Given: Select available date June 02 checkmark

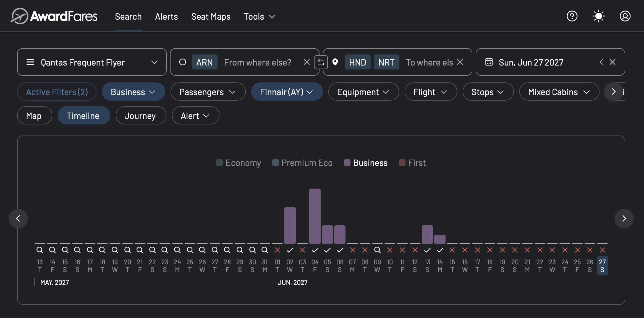Looking at the screenshot, I should (290, 250).
